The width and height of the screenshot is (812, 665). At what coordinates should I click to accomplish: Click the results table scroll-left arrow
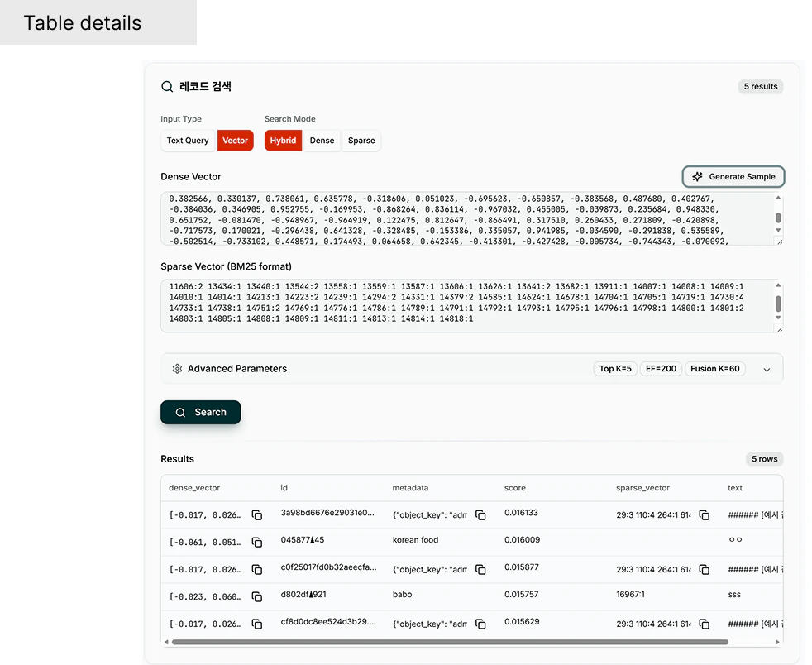click(x=166, y=642)
